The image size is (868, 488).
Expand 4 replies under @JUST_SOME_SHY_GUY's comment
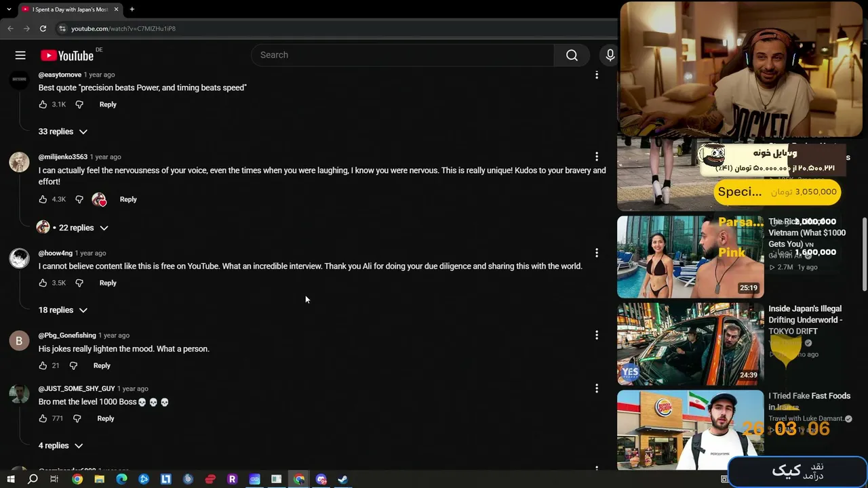60,445
